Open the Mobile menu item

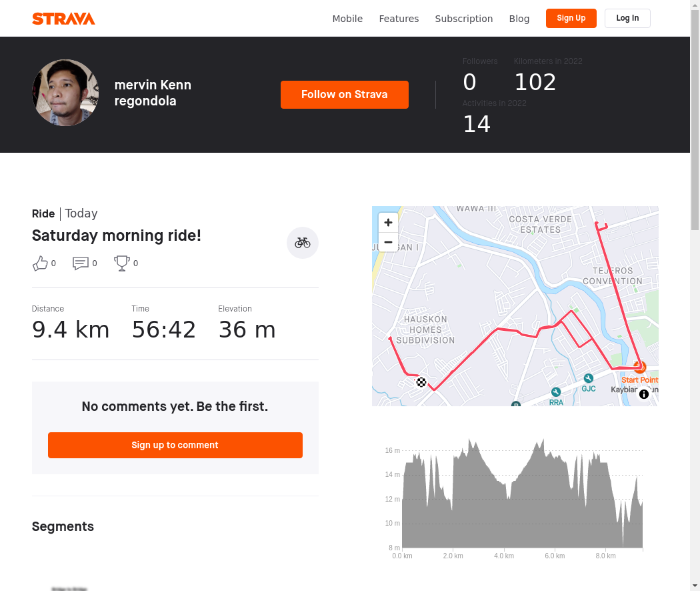coord(347,19)
